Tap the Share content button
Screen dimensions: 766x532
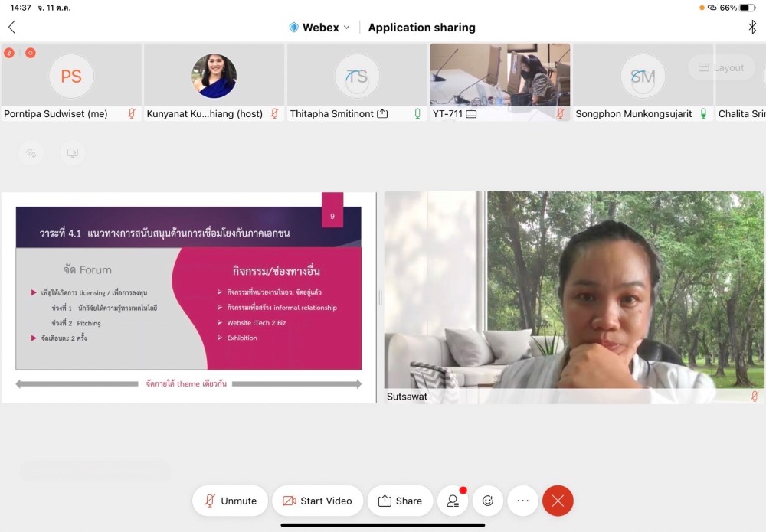[x=400, y=501]
